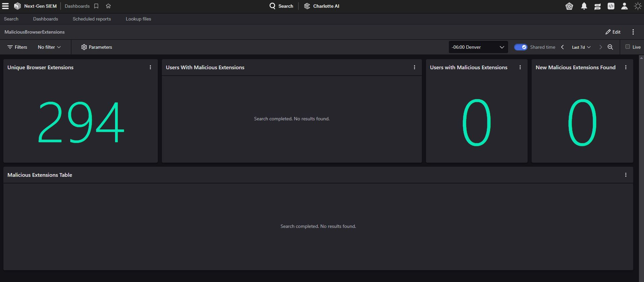Open the user account menu
This screenshot has width=644, height=282.
624,6
